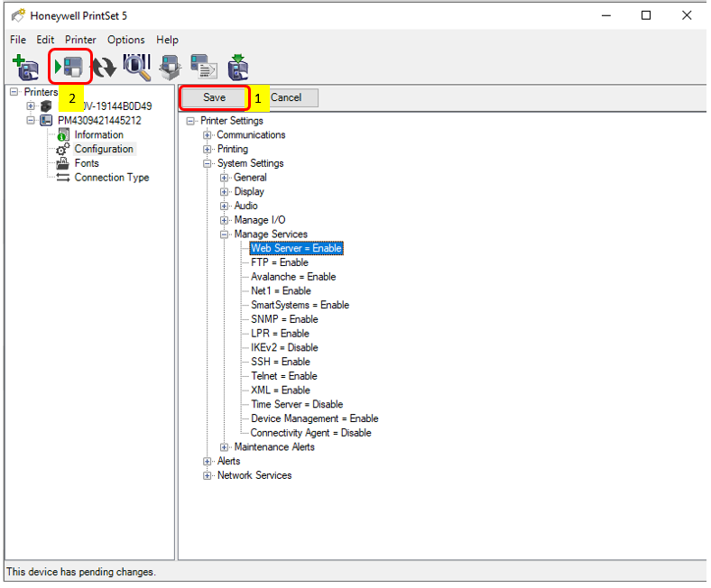Expand the Display settings node
The image size is (711, 588).
pos(224,191)
